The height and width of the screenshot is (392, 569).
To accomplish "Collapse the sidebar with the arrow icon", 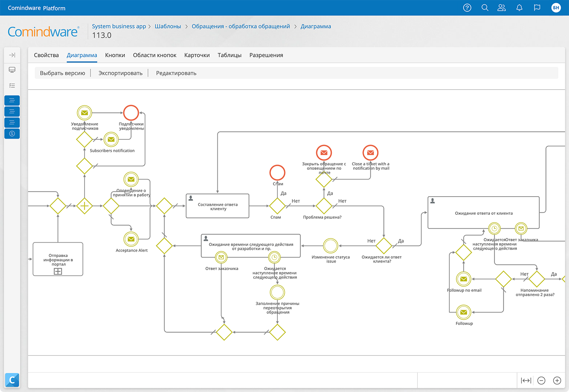I will pyautogui.click(x=12, y=55).
